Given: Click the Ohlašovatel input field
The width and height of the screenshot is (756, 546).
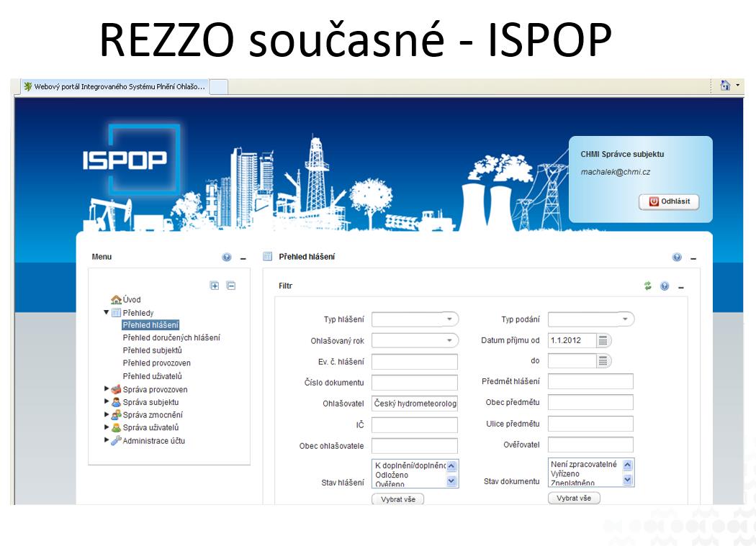Looking at the screenshot, I should pos(415,404).
